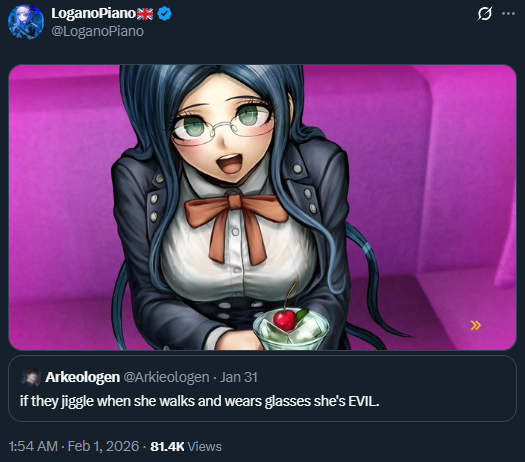Click the blue verified badge
The height and width of the screenshot is (462, 525).
click(164, 14)
